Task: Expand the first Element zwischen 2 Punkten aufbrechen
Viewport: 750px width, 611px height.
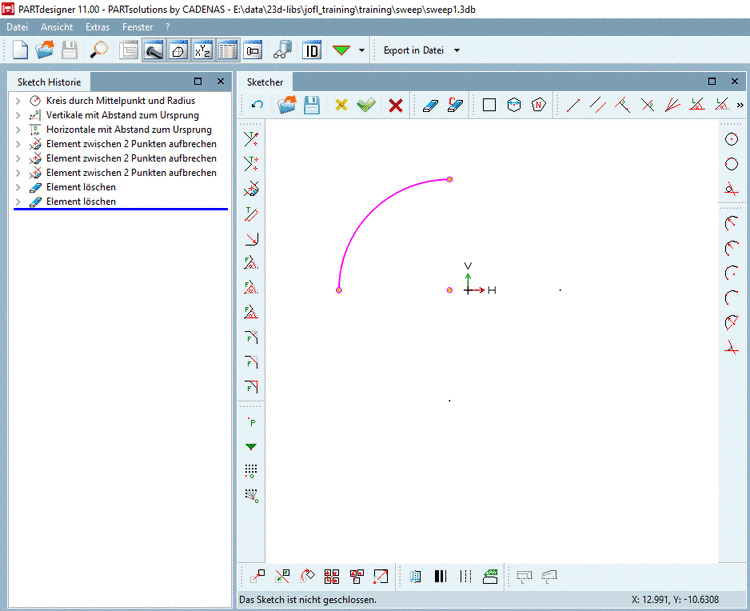Action: pos(18,144)
